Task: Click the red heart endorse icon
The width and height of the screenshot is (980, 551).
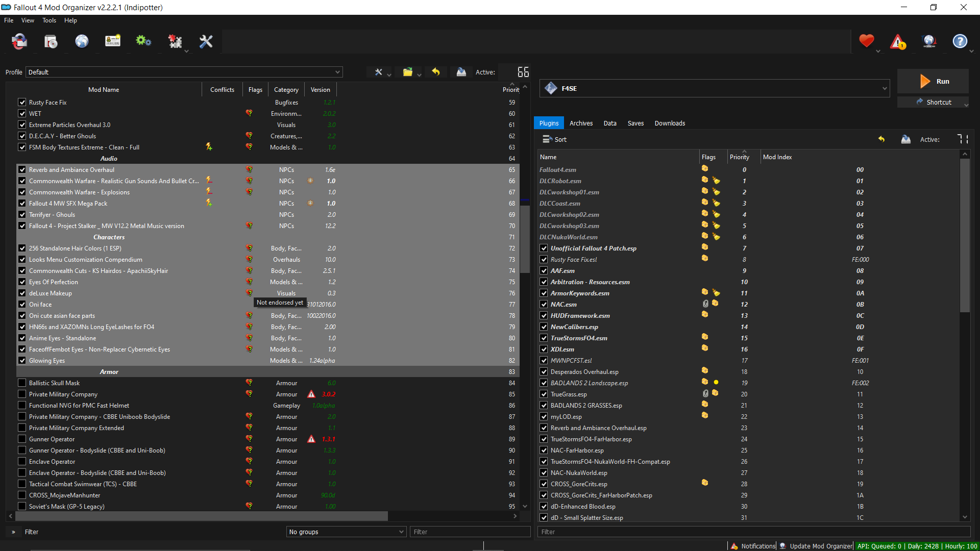Action: point(867,41)
